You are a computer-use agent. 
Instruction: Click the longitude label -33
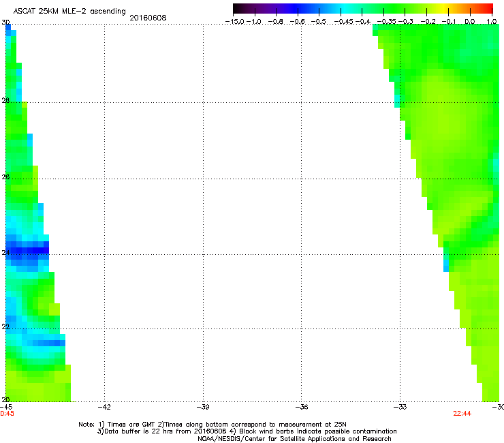point(400,407)
